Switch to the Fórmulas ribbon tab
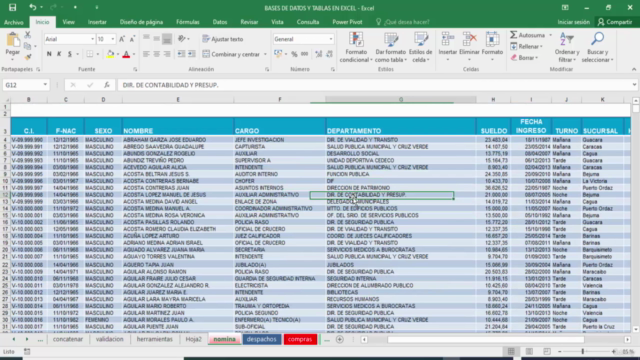The width and height of the screenshot is (640, 360). 188,22
